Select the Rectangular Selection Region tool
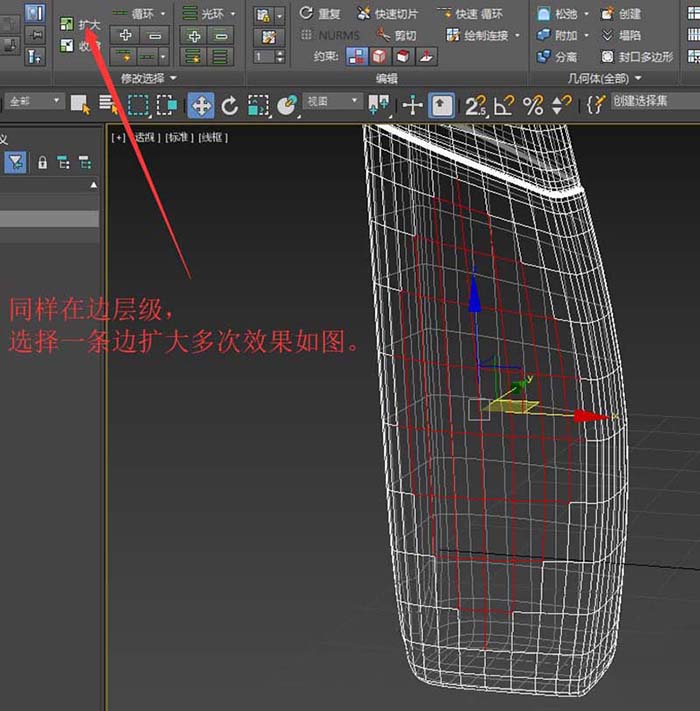Screen dimensions: 700x711 pos(138,104)
